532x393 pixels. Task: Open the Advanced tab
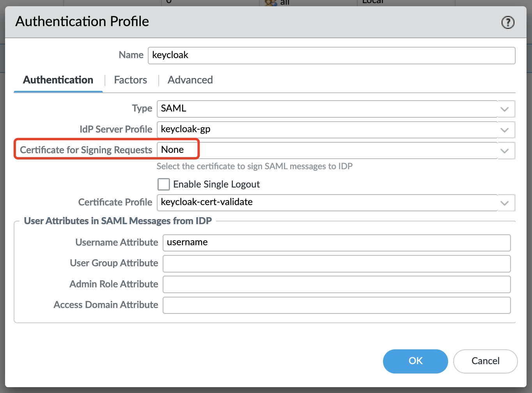[190, 80]
